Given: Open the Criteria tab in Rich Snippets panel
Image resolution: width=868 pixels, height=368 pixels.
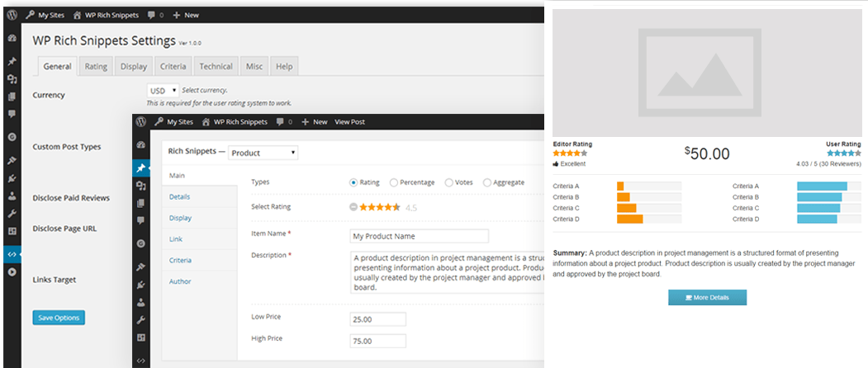Looking at the screenshot, I should coord(200,260).
